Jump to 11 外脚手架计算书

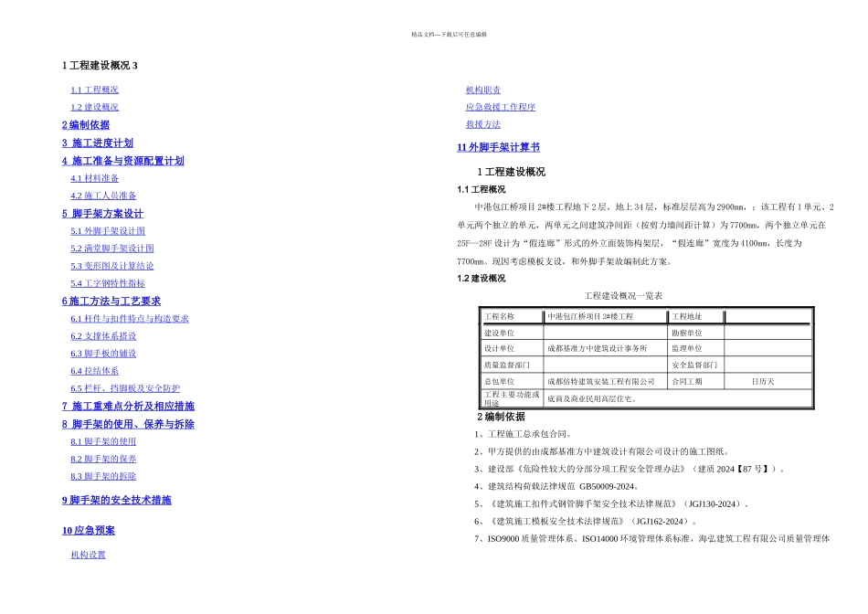[x=498, y=147]
